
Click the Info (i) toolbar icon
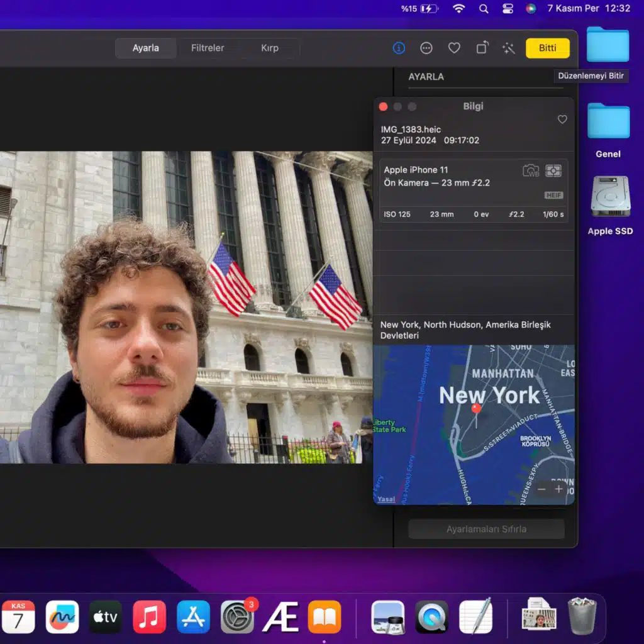click(x=399, y=48)
